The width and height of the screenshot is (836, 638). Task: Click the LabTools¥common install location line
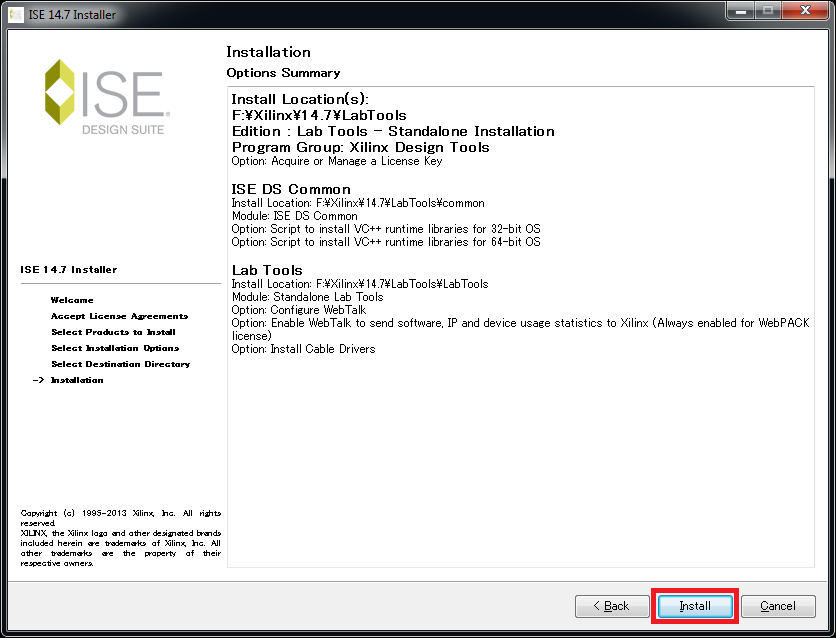[x=358, y=203]
